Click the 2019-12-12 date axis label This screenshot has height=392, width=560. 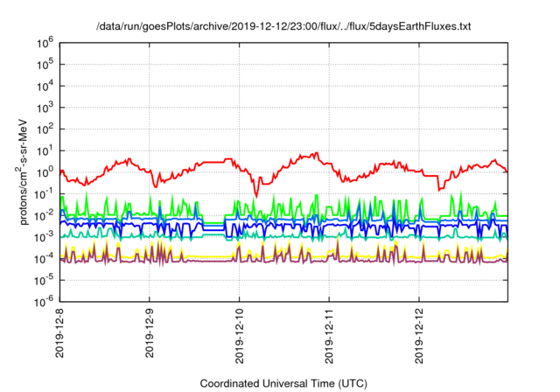tap(419, 336)
